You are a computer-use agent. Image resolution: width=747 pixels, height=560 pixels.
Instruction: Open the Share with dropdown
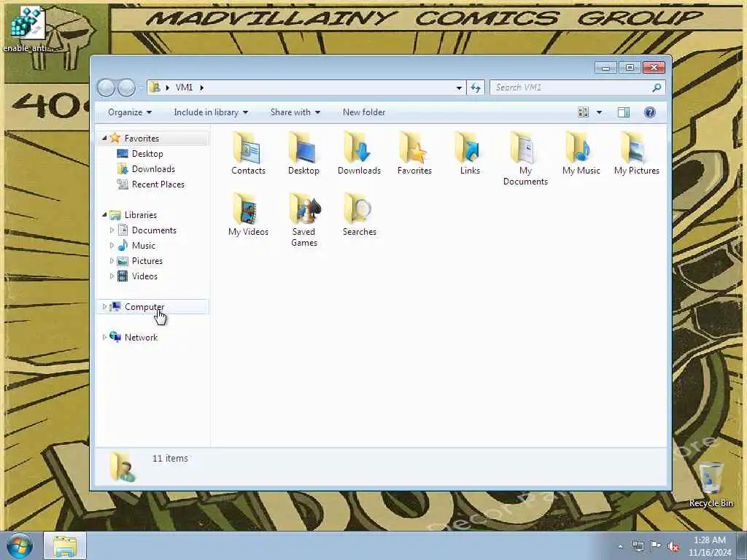pyautogui.click(x=295, y=112)
